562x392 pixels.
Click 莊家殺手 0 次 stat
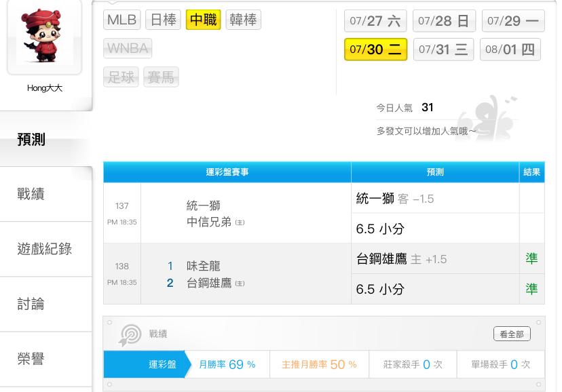413,364
